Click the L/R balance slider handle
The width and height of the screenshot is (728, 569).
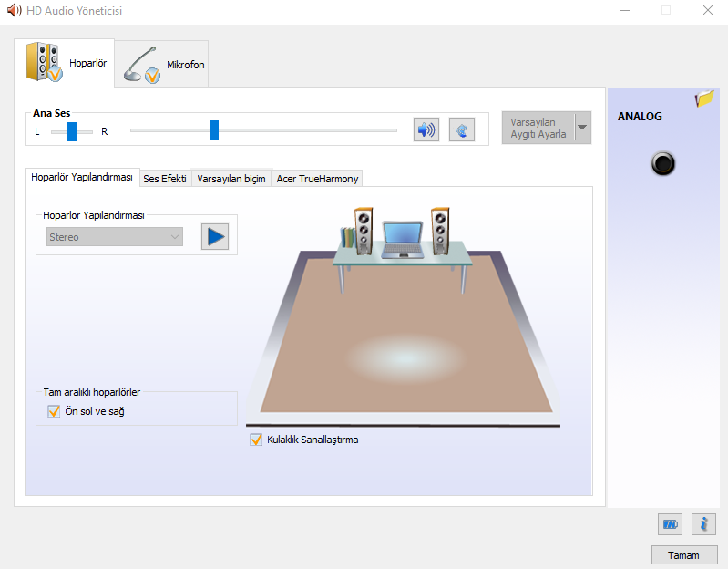(72, 131)
